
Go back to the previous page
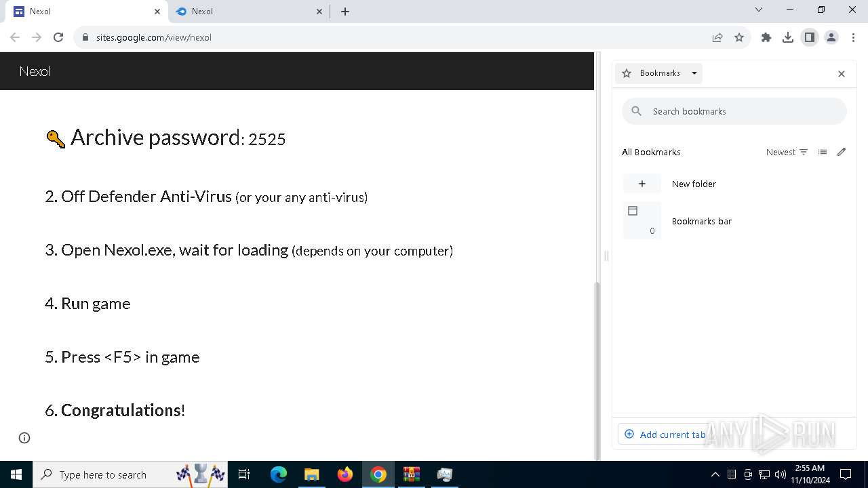coord(15,37)
